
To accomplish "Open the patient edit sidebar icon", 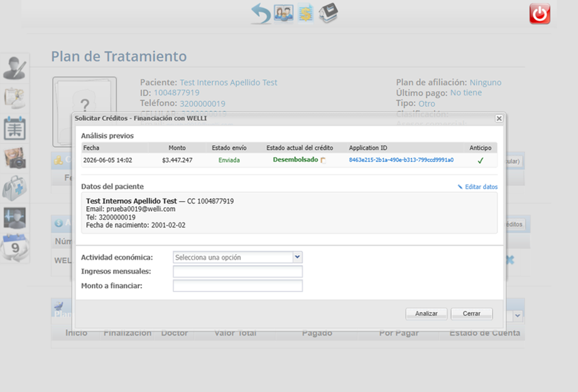I will (14, 68).
